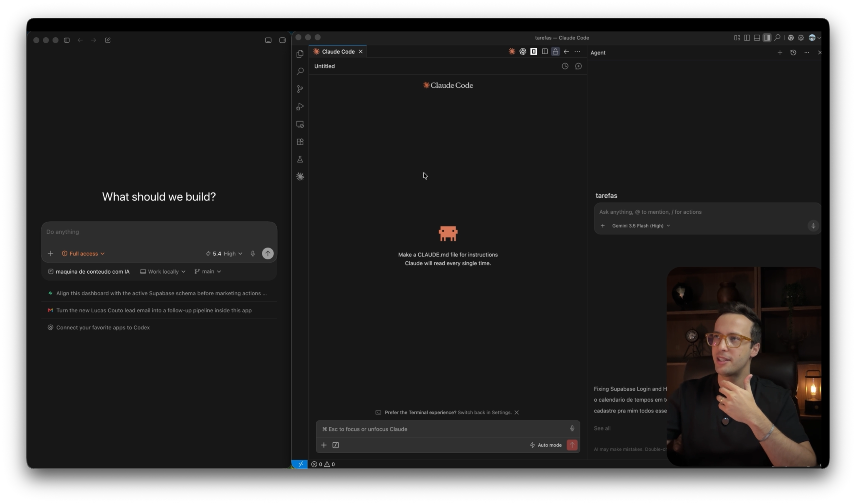Image resolution: width=856 pixels, height=504 pixels.
Task: Open the Search icon in activity bar
Action: click(300, 71)
